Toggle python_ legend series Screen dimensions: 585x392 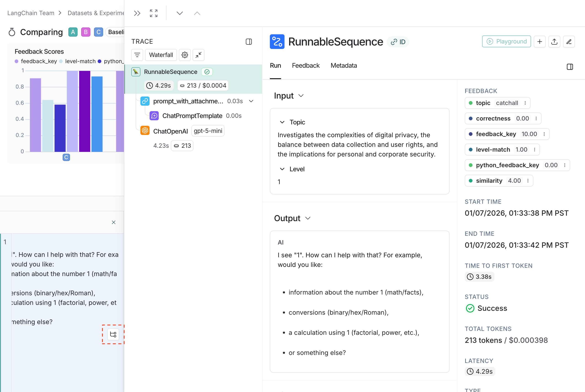click(x=111, y=61)
